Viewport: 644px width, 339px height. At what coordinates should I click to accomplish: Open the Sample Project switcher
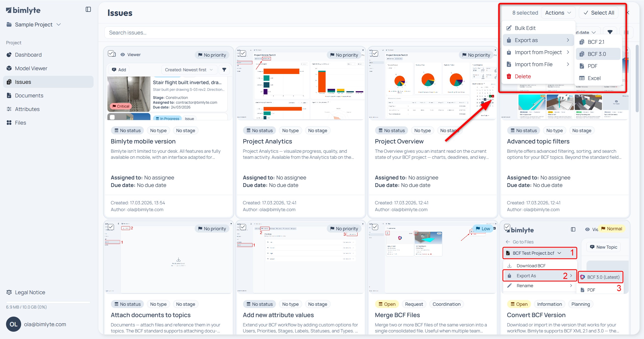(x=34, y=25)
